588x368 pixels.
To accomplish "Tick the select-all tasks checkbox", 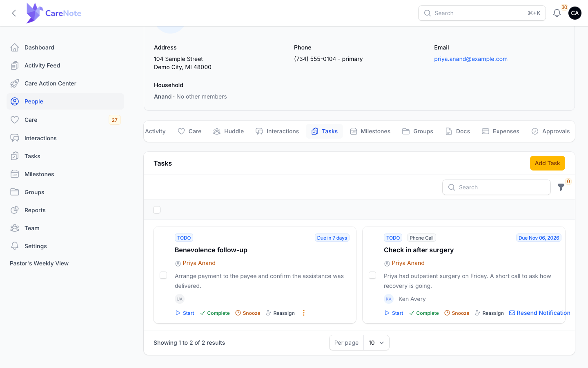I will (x=157, y=210).
